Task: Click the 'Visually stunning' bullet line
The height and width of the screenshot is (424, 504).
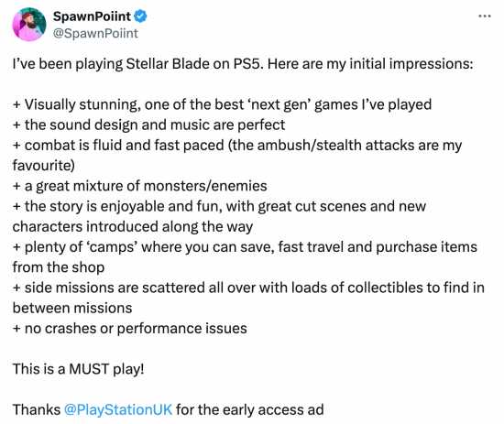Action: (222, 104)
